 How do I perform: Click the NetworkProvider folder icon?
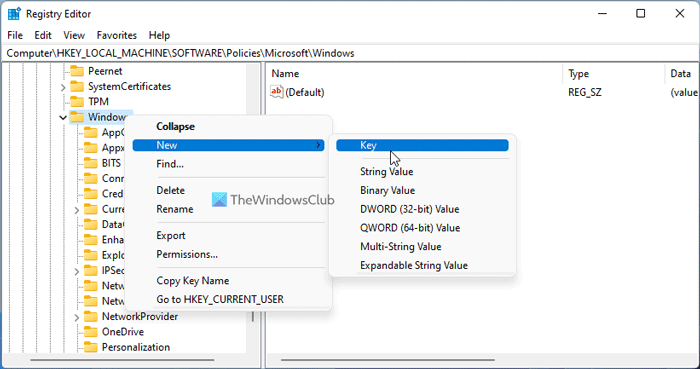(91, 316)
